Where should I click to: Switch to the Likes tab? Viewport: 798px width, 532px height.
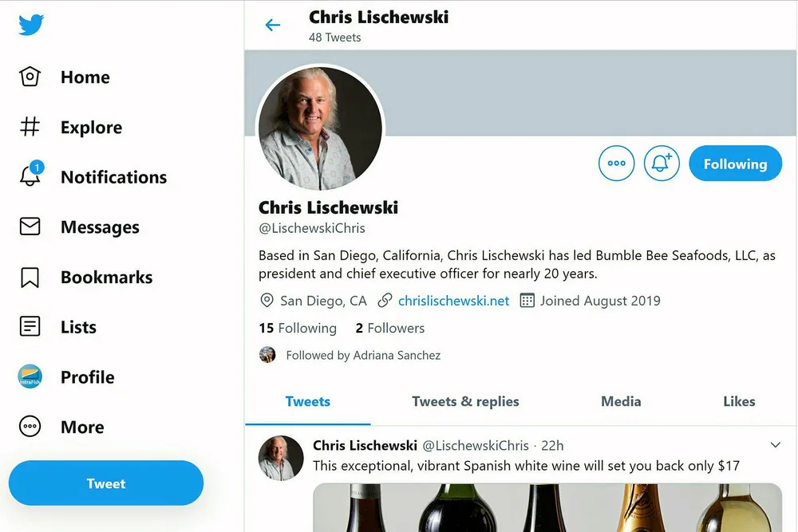click(x=739, y=401)
